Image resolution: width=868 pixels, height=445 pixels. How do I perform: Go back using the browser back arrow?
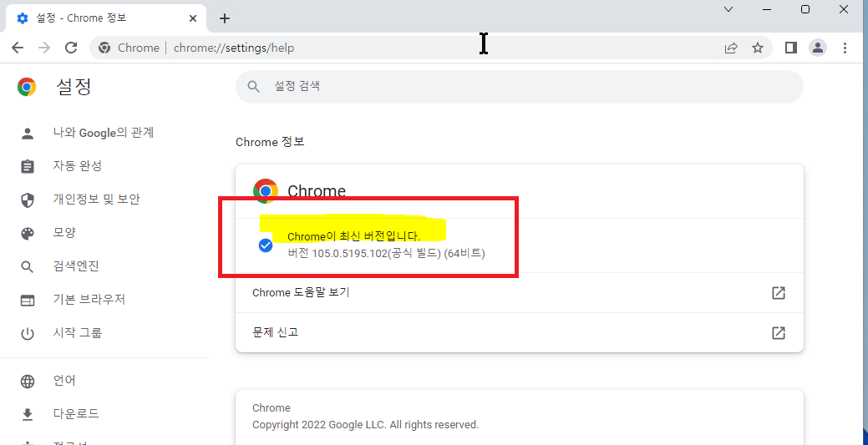pyautogui.click(x=18, y=48)
